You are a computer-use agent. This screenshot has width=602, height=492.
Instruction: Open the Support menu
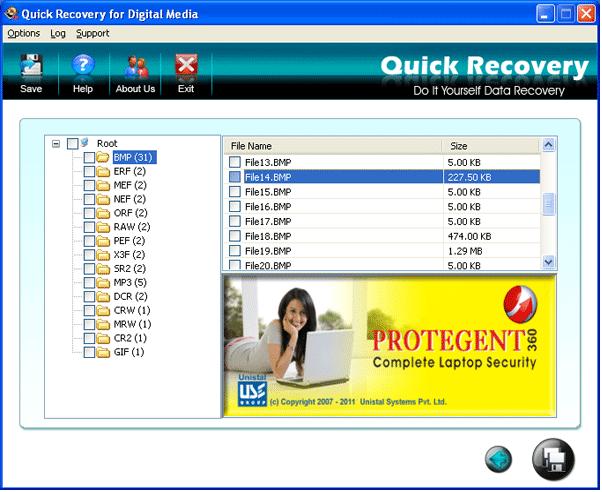[x=93, y=33]
